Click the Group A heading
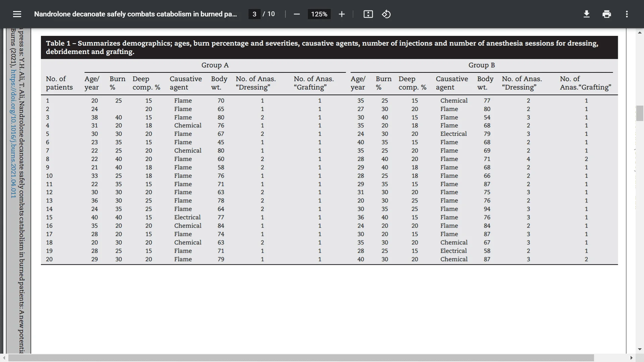The height and width of the screenshot is (362, 644). tap(215, 65)
